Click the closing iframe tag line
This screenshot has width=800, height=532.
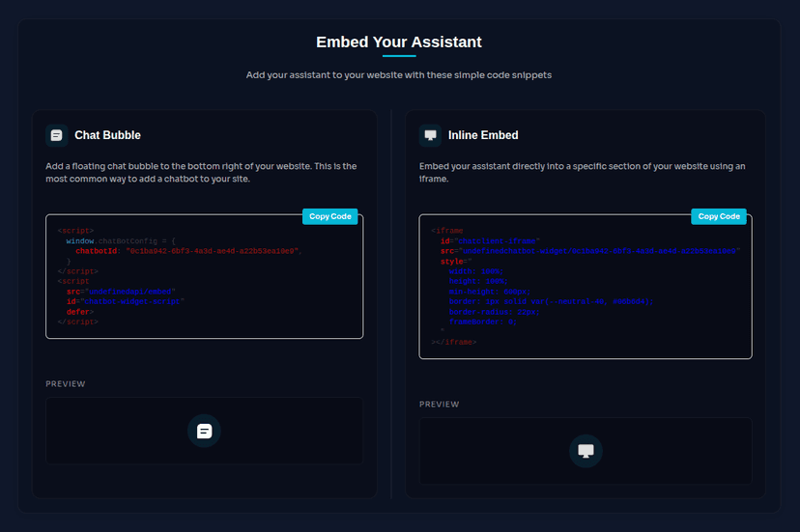pos(455,342)
